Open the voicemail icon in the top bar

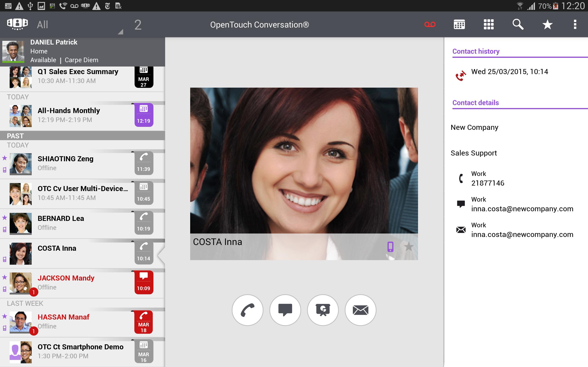tap(430, 24)
